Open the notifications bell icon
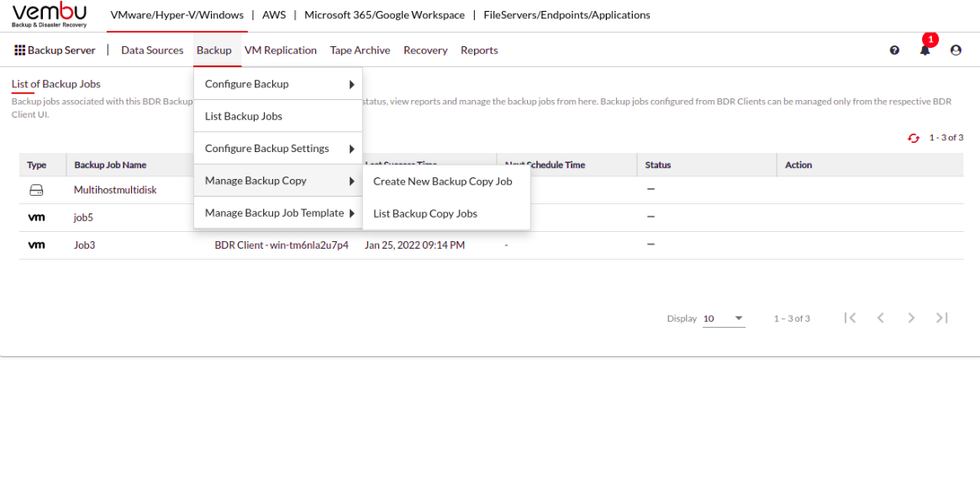Image resolution: width=980 pixels, height=484 pixels. 925,50
